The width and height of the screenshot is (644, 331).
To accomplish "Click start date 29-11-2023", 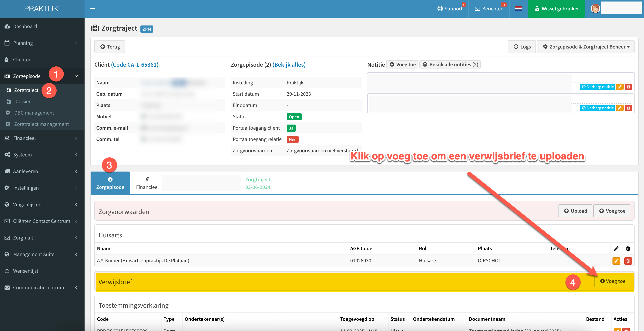I will pyautogui.click(x=298, y=94).
